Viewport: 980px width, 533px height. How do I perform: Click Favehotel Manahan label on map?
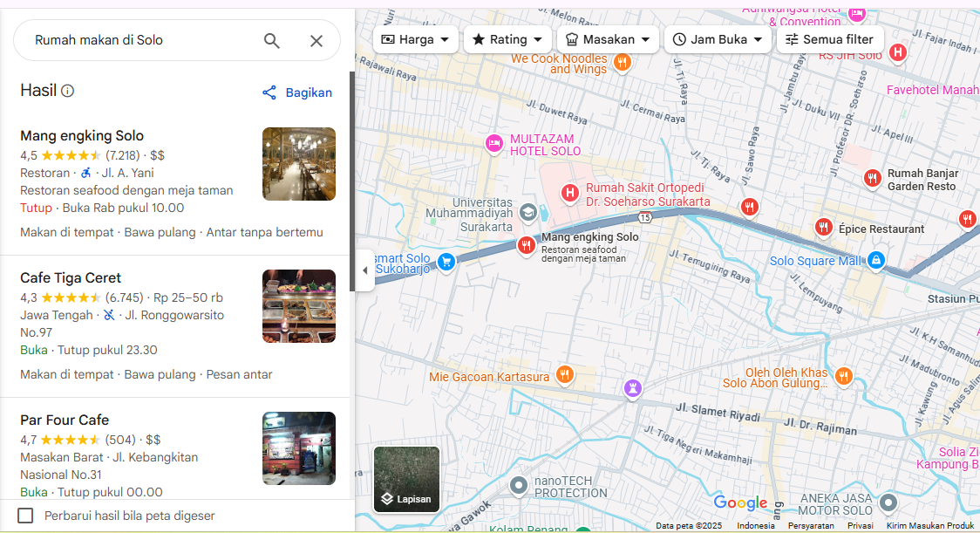(933, 90)
